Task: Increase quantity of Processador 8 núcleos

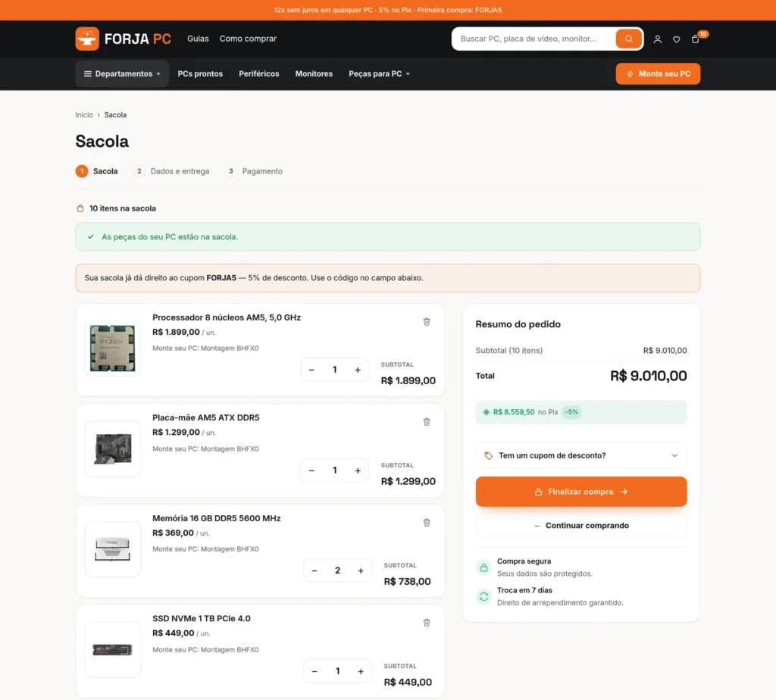Action: 358,370
